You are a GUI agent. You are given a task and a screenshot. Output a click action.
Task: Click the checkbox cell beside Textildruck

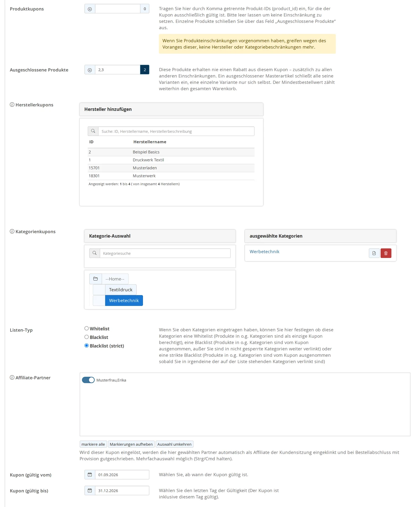[x=99, y=290]
